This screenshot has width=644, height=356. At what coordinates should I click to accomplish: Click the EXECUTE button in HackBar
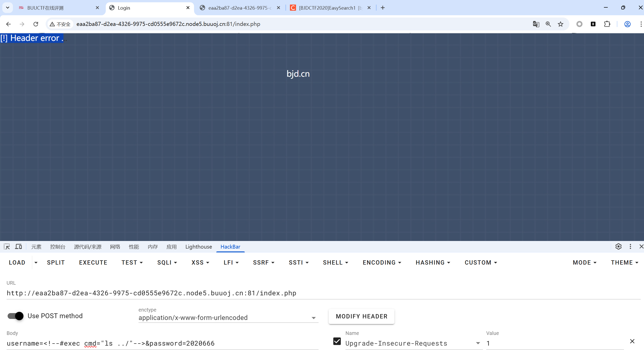pyautogui.click(x=93, y=263)
